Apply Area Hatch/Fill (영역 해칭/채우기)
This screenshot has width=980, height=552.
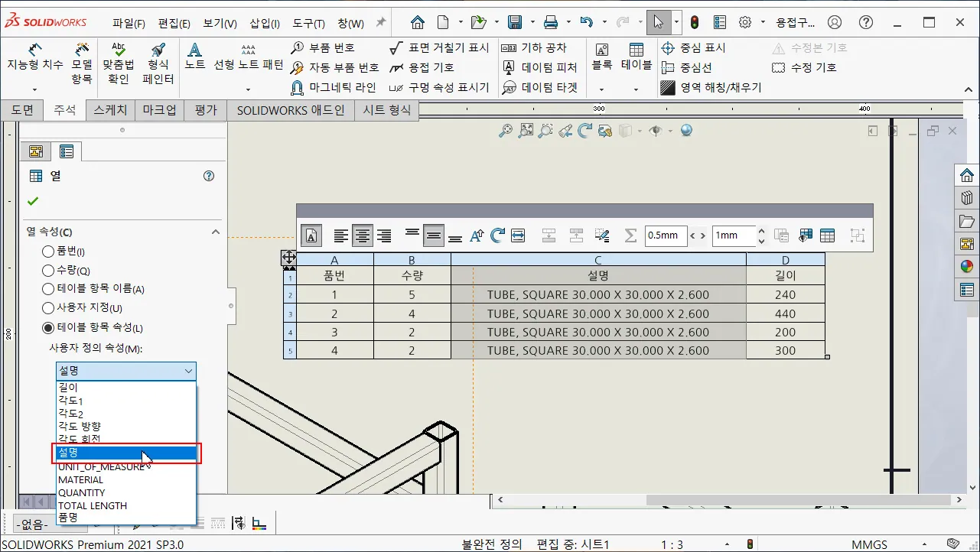tap(711, 87)
